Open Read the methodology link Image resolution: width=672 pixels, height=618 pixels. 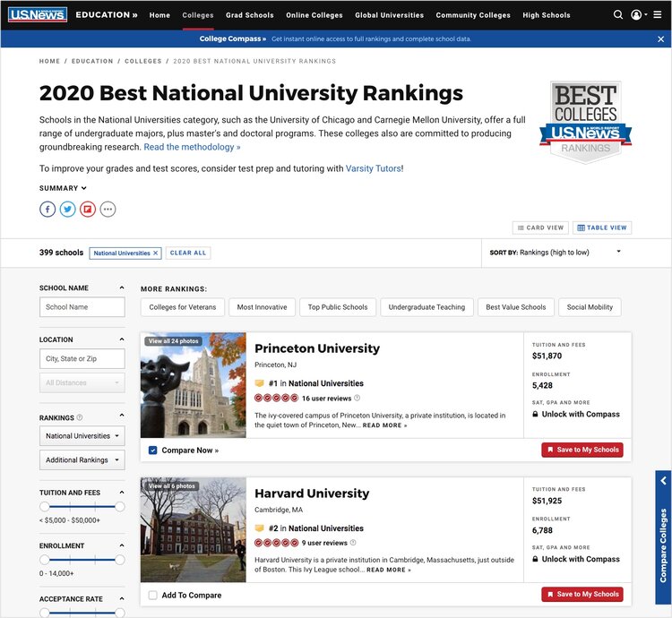pyautogui.click(x=192, y=147)
